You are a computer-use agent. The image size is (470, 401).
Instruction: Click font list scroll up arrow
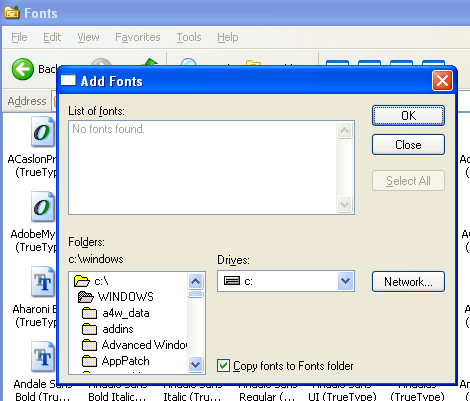click(344, 130)
